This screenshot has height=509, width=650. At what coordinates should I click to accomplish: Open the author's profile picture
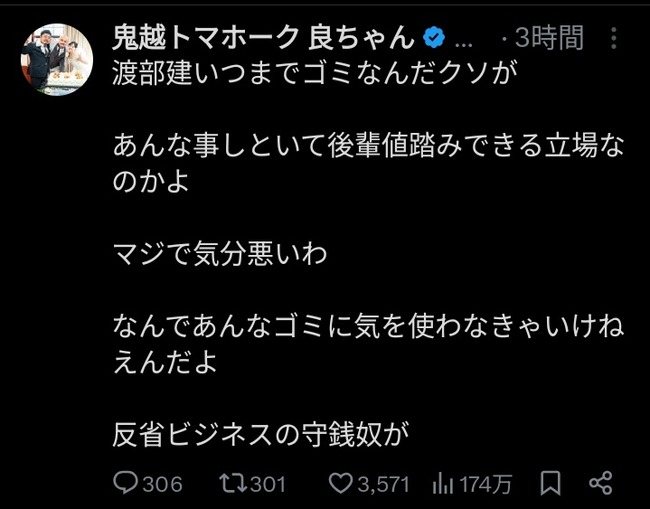click(57, 59)
